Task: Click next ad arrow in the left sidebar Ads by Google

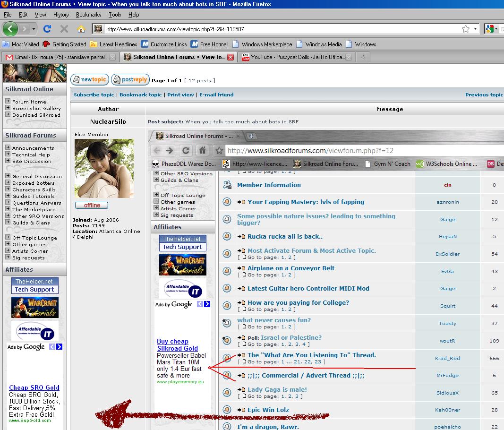Action: tap(60, 347)
